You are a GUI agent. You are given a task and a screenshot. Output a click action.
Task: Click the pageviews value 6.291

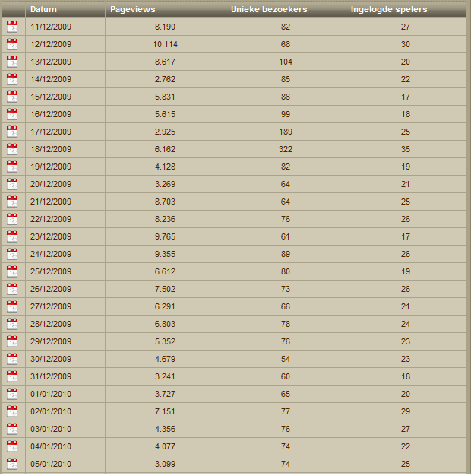(166, 306)
